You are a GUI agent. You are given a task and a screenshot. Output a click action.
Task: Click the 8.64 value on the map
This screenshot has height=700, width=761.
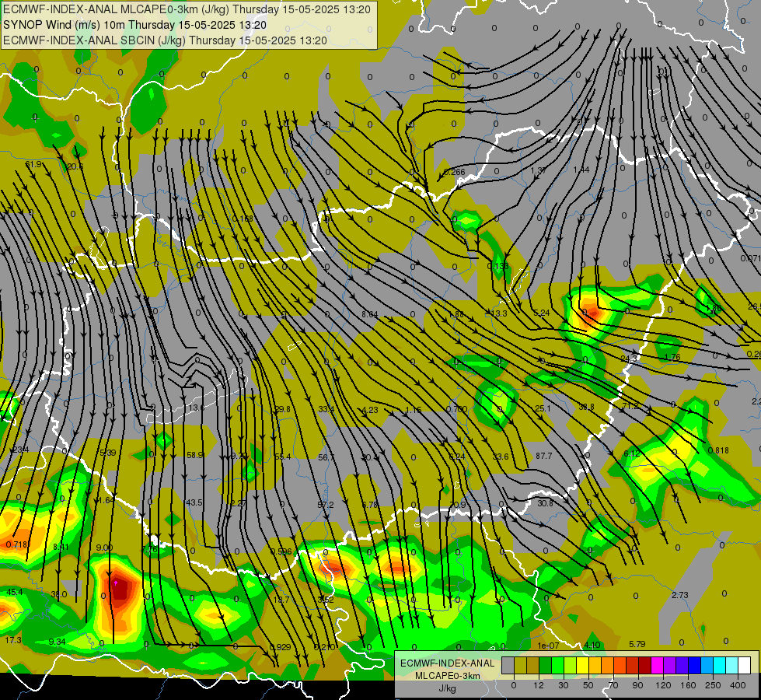tap(370, 314)
